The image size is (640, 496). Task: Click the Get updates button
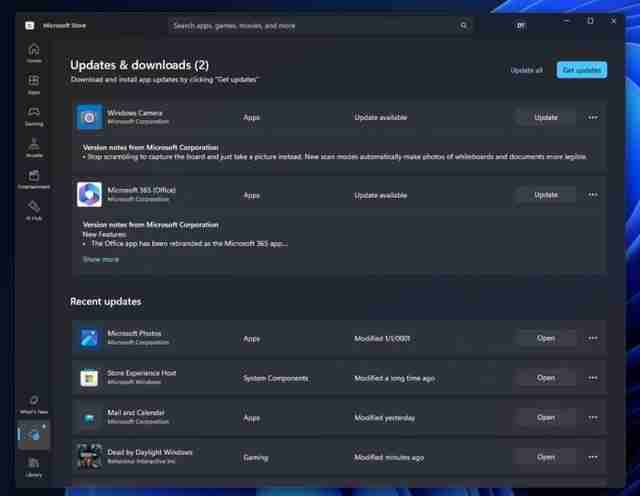coord(582,70)
